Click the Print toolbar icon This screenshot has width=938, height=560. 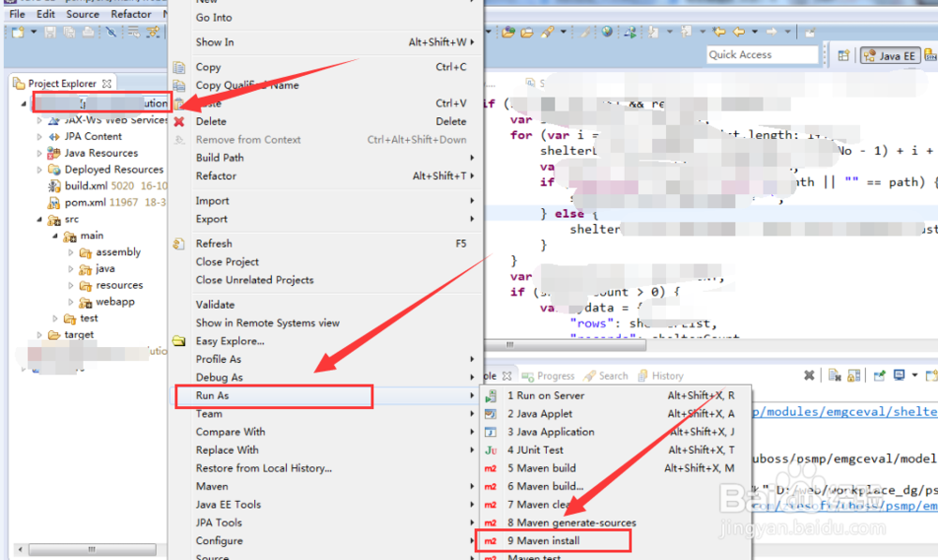pyautogui.click(x=88, y=32)
